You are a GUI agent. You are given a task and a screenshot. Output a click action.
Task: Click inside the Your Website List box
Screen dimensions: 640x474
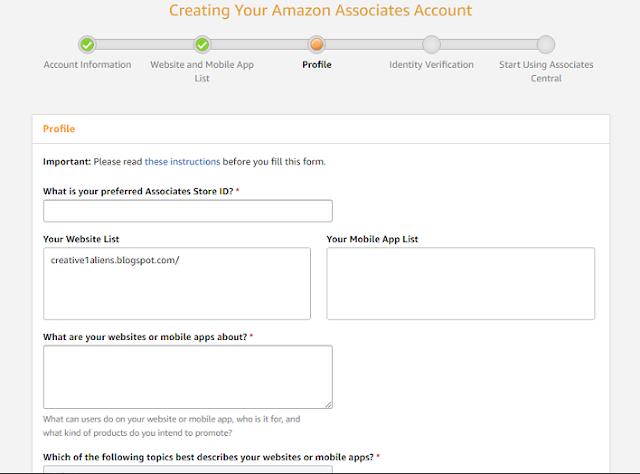177,283
